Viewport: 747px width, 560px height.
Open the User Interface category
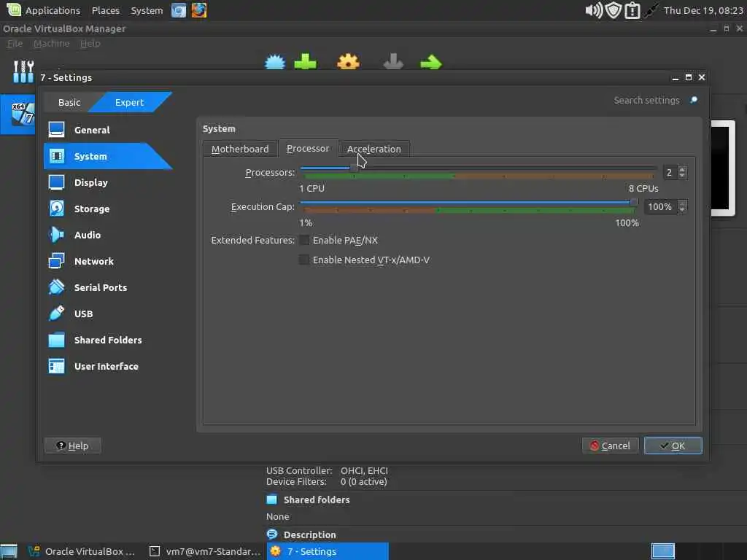pyautogui.click(x=108, y=366)
